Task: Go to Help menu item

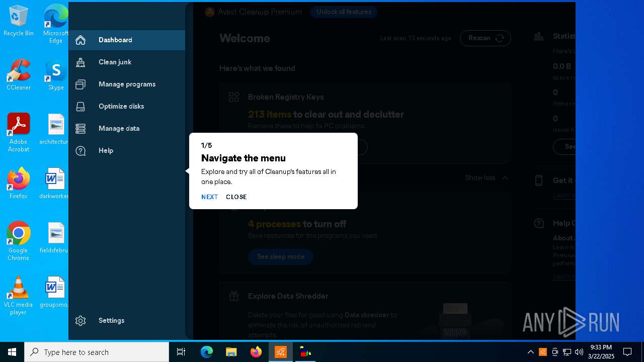Action: click(127, 151)
